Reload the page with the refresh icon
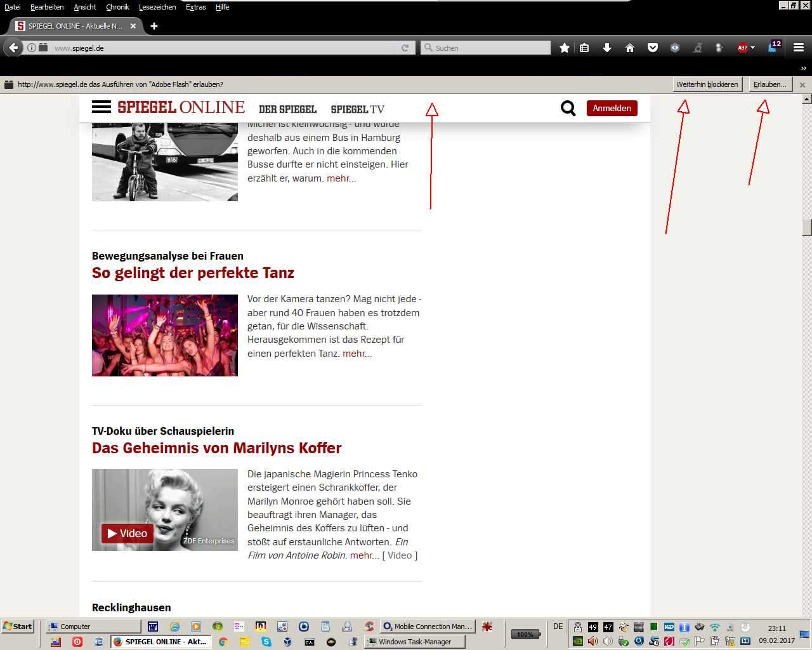 (405, 48)
